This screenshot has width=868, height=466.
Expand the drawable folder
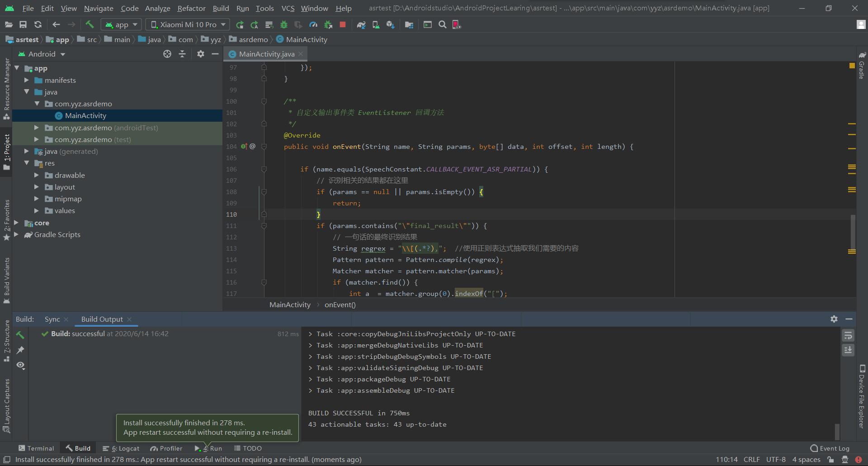tap(37, 175)
